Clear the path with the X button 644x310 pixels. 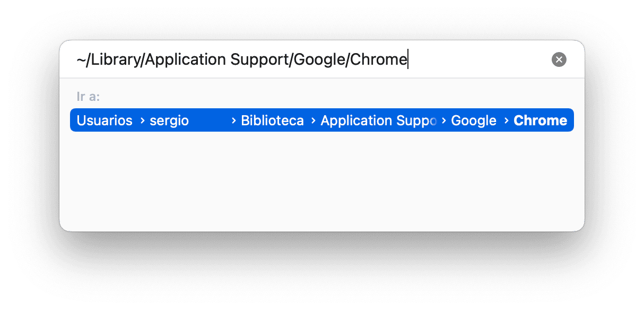coord(559,59)
